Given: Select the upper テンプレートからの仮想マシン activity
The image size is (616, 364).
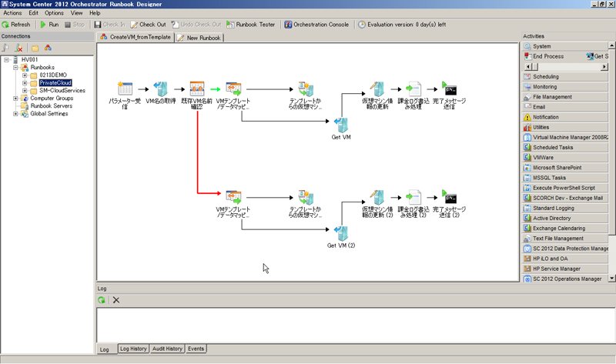Looking at the screenshot, I should click(306, 88).
